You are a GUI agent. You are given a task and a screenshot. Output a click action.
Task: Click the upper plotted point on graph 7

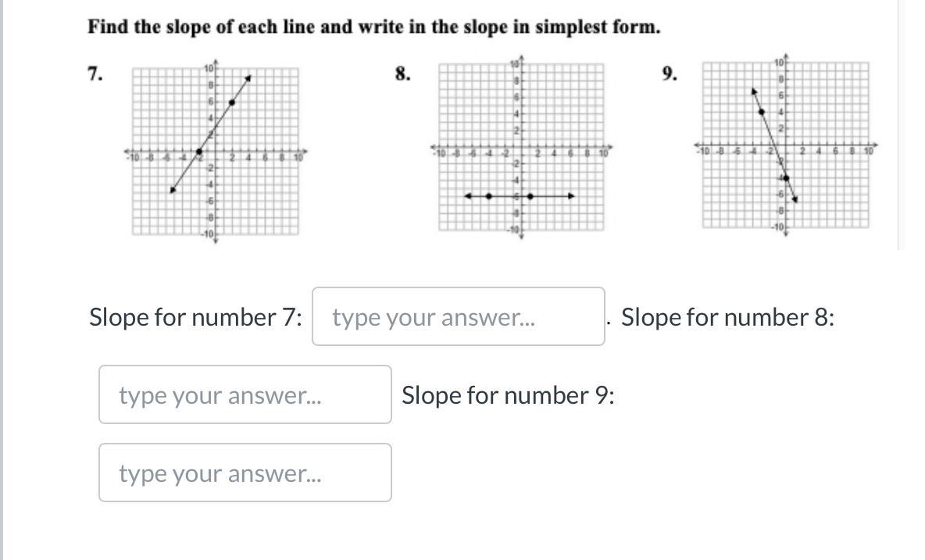(232, 102)
